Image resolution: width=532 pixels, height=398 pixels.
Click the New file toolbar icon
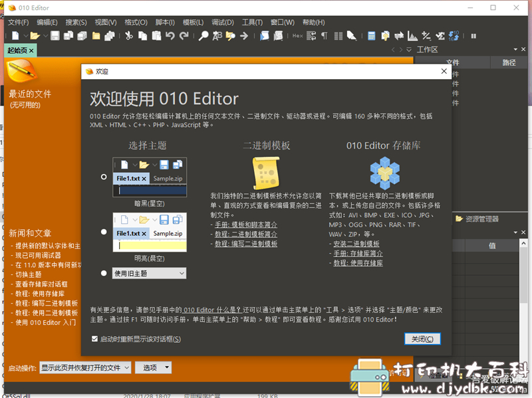click(15, 36)
